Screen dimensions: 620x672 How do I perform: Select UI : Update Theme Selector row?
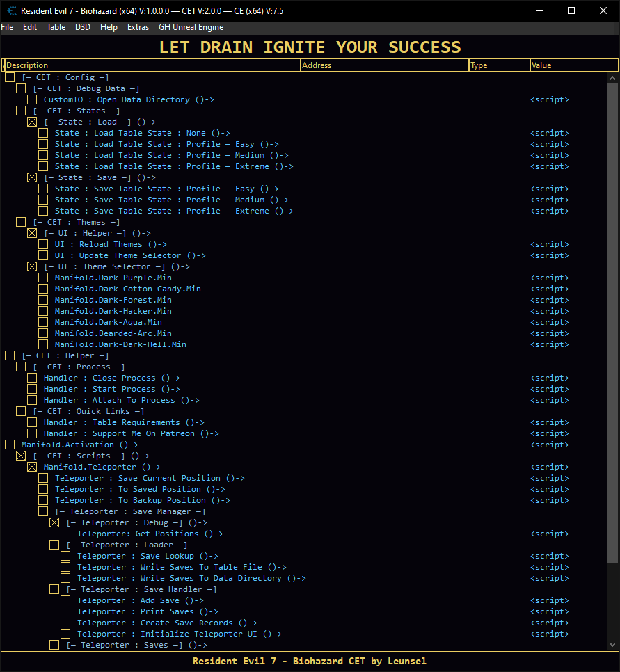(130, 255)
